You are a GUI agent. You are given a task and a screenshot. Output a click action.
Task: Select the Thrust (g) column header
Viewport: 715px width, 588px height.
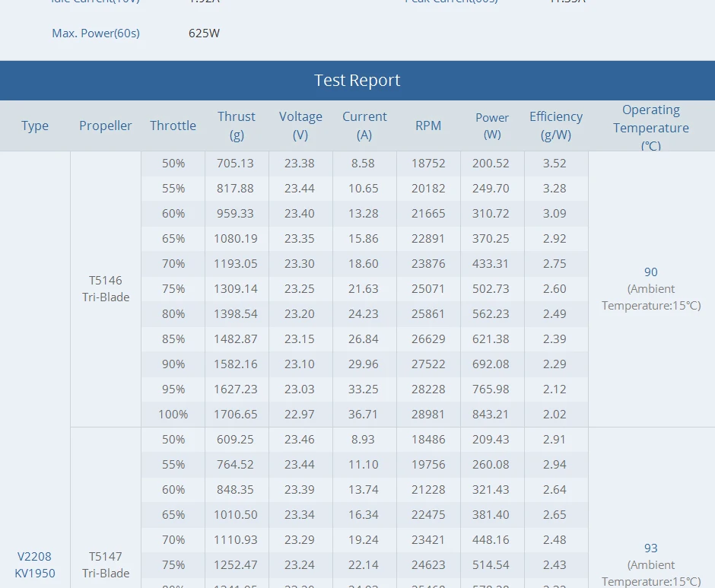[237, 126]
